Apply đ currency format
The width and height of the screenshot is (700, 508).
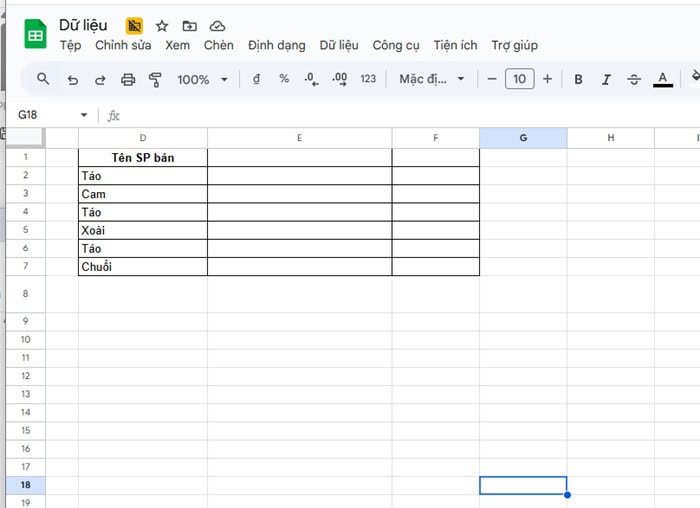click(x=256, y=79)
